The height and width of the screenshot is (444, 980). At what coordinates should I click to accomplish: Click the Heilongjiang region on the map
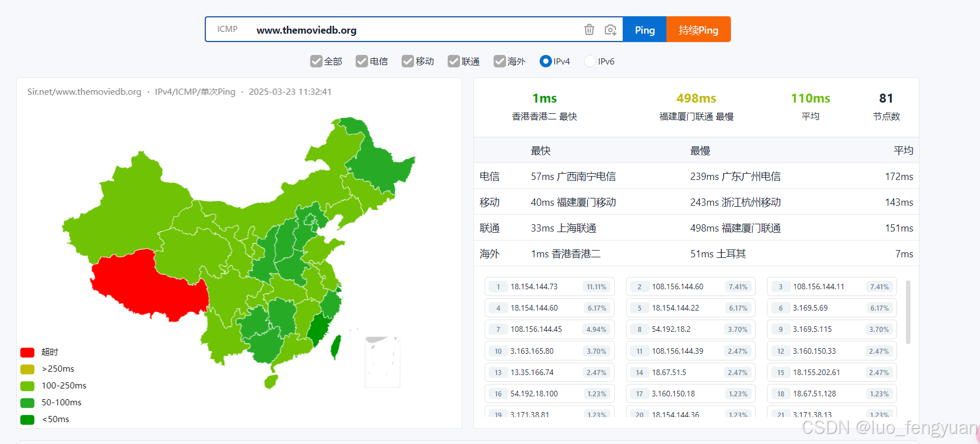pos(381,165)
